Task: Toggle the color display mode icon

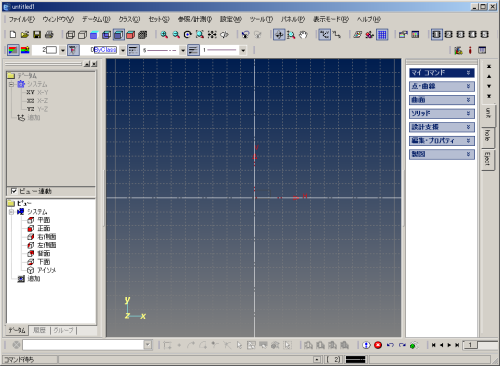Action: 13,50
